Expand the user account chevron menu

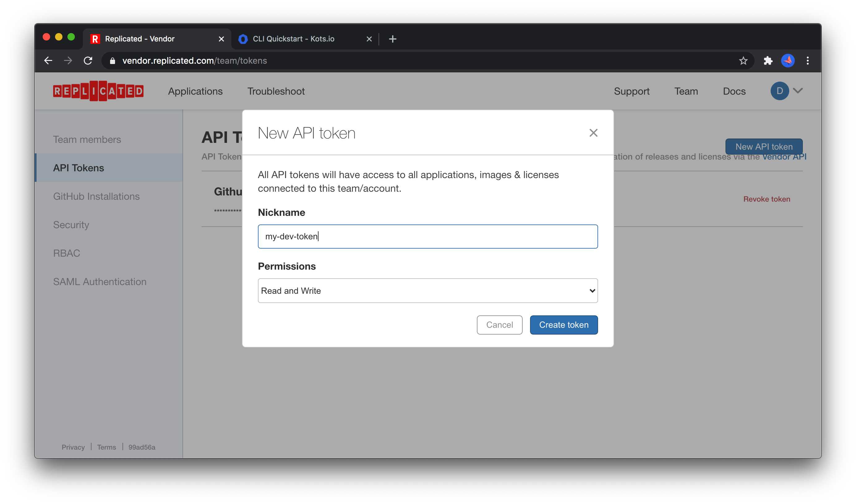tap(798, 91)
